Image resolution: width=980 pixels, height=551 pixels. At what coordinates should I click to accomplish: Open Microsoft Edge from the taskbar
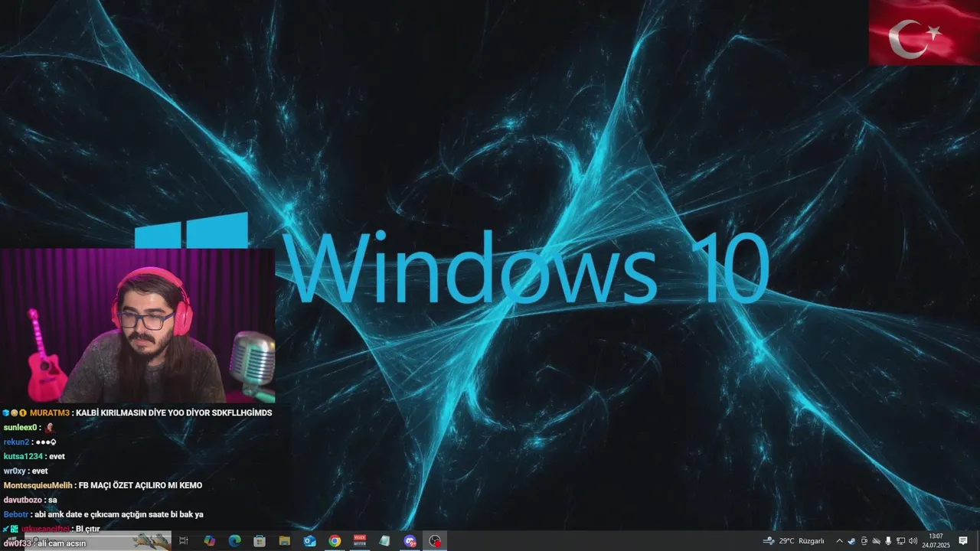click(234, 541)
